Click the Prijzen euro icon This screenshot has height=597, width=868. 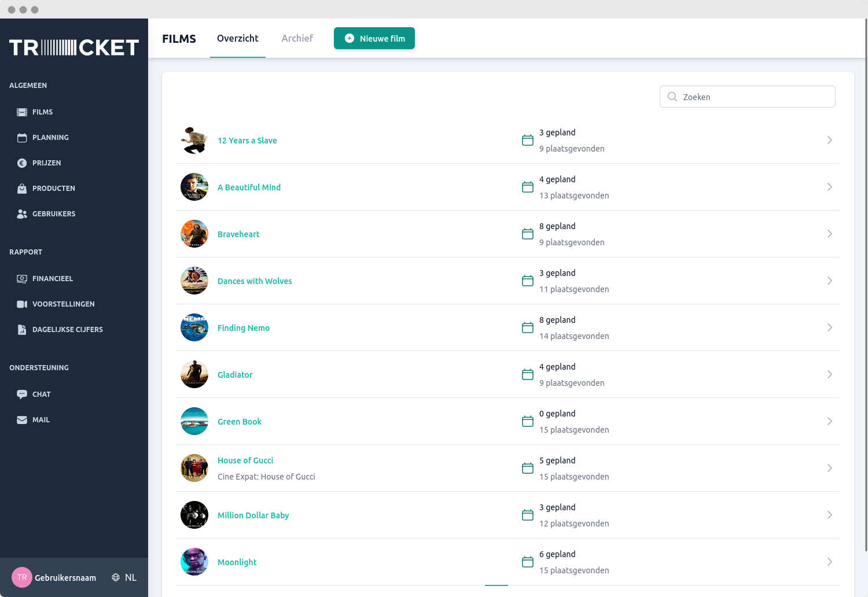click(x=22, y=163)
